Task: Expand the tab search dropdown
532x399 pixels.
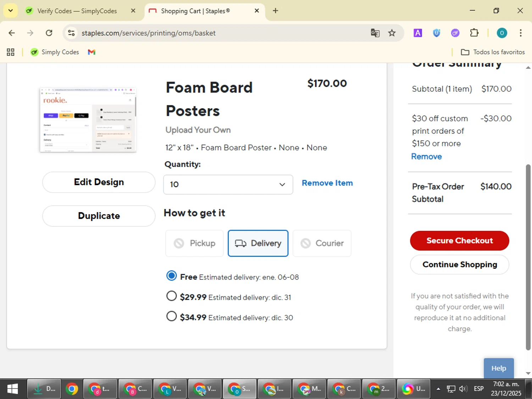Action: click(x=11, y=11)
